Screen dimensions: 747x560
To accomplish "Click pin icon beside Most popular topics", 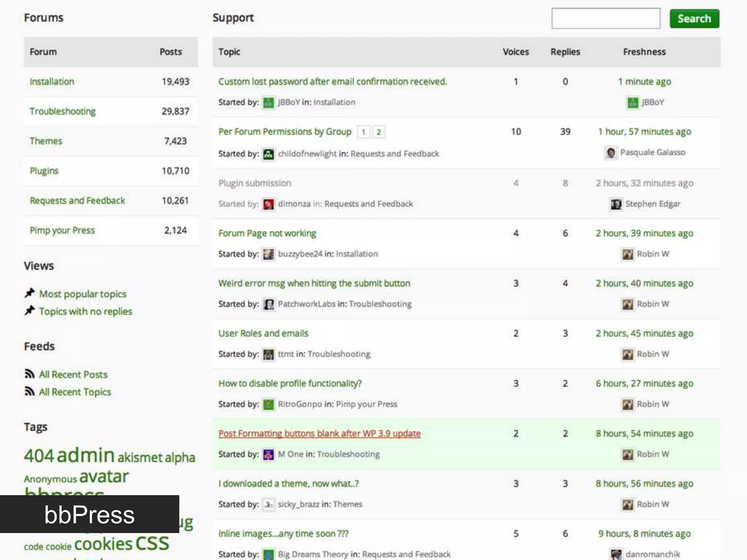I will point(30,293).
